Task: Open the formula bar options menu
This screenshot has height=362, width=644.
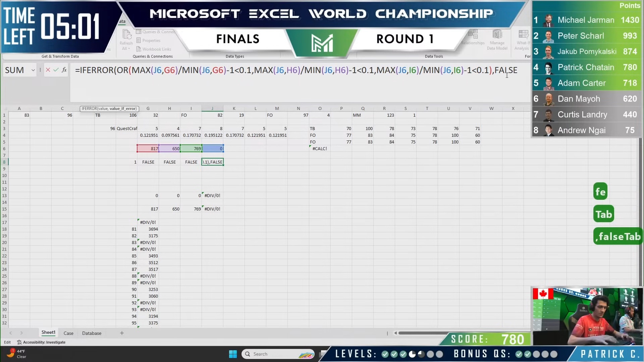Action: click(40, 70)
